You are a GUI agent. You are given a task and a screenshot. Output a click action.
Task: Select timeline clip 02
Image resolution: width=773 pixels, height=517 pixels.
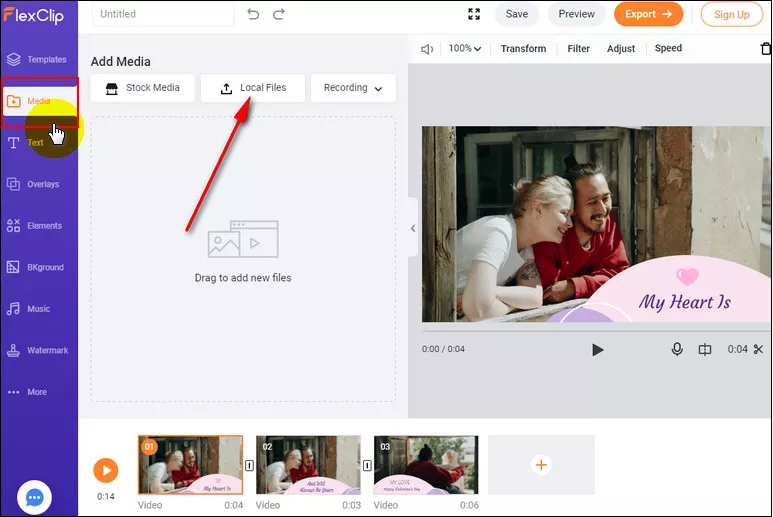coord(308,465)
